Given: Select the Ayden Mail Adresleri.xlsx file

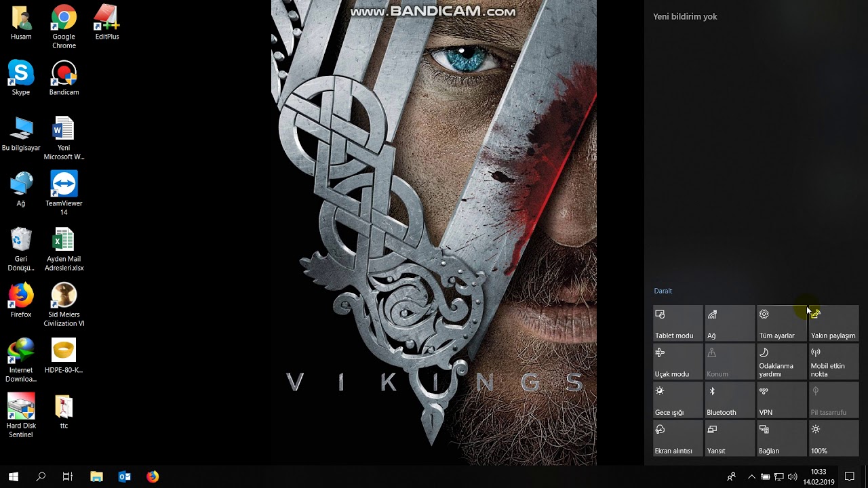Looking at the screenshot, I should click(64, 249).
